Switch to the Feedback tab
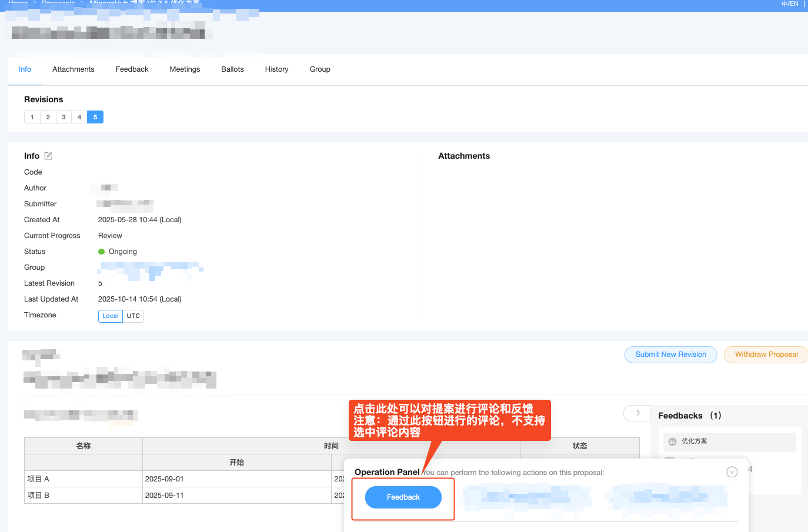This screenshot has height=532, width=808. (132, 69)
